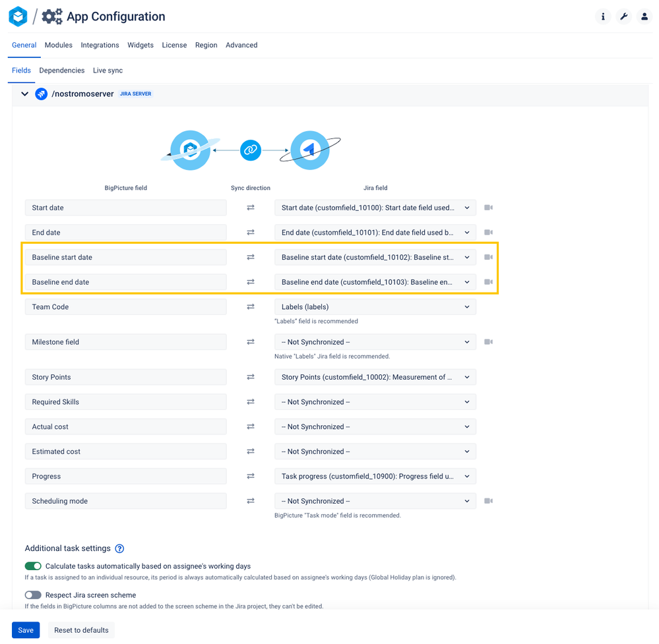
Task: Switch to the Modules tab
Action: 59,45
